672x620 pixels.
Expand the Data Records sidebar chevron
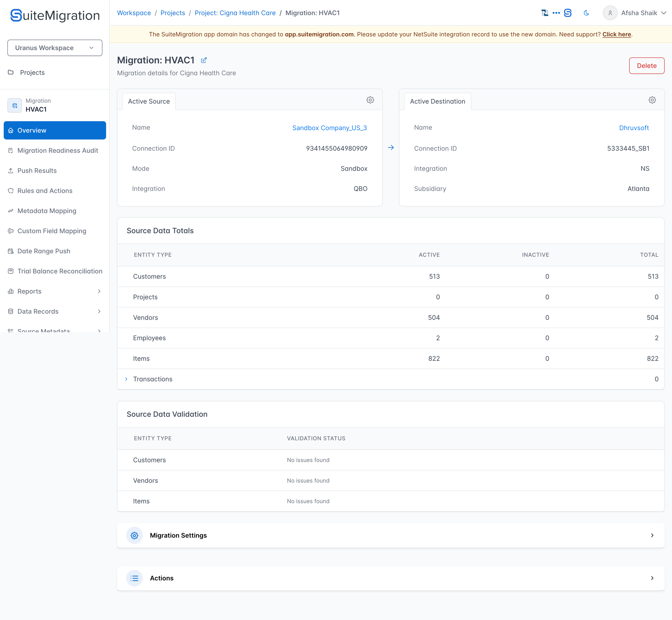[x=99, y=312]
